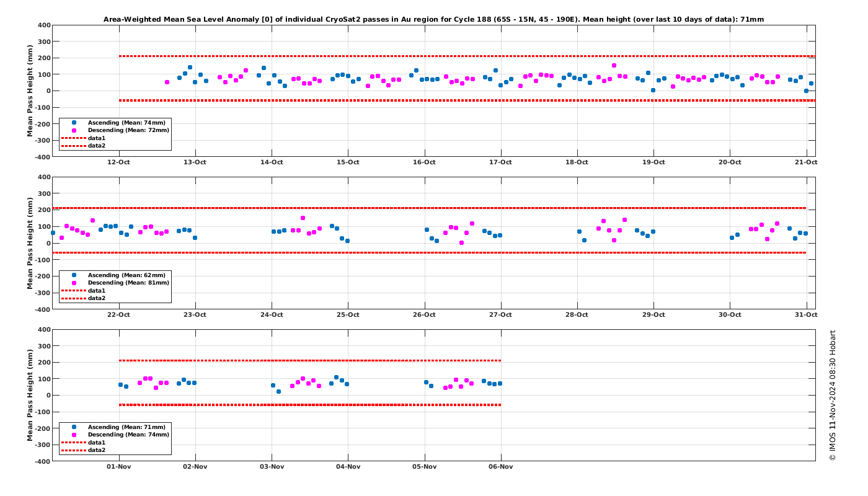Click the IMOS 11-Nov-2024 copyright text
Viewport: 868px width, 496px height.
[833, 395]
